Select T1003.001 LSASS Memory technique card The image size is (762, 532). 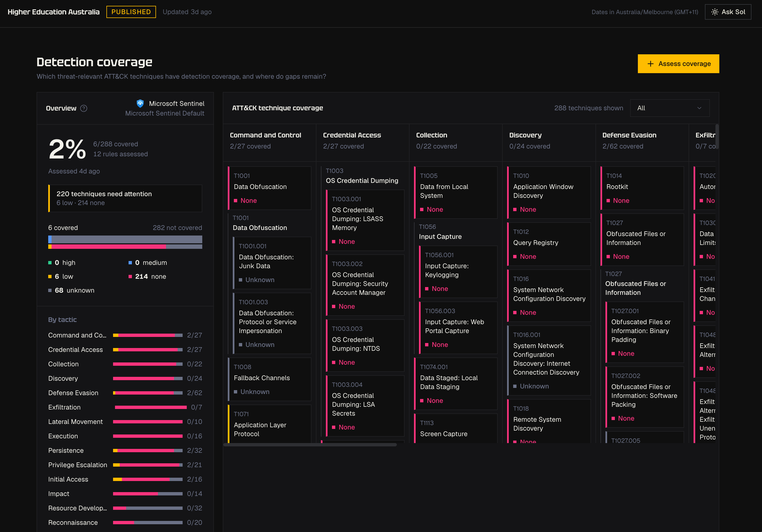click(x=365, y=220)
